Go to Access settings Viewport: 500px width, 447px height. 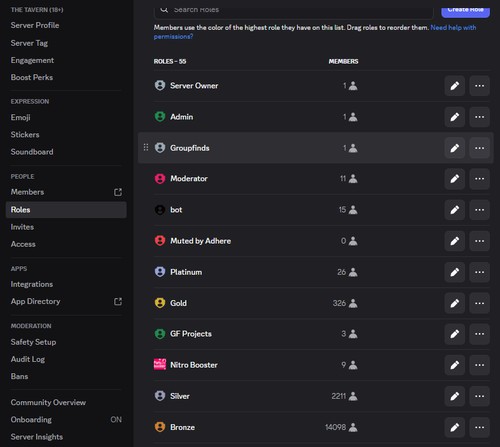(x=23, y=244)
